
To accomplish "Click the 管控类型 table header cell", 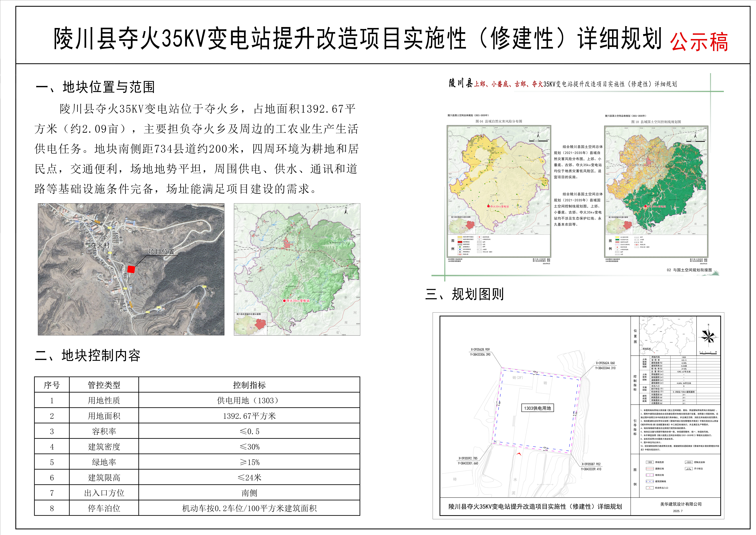I will (x=104, y=385).
